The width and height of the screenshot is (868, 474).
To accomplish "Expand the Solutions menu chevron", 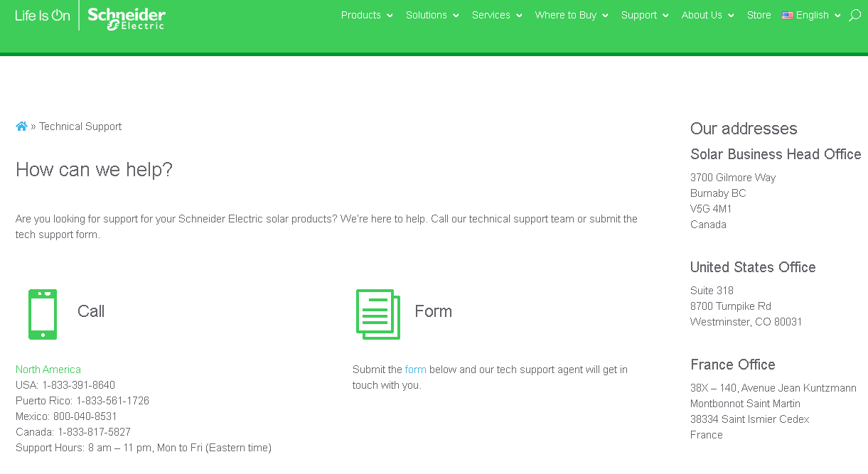I will pyautogui.click(x=456, y=16).
